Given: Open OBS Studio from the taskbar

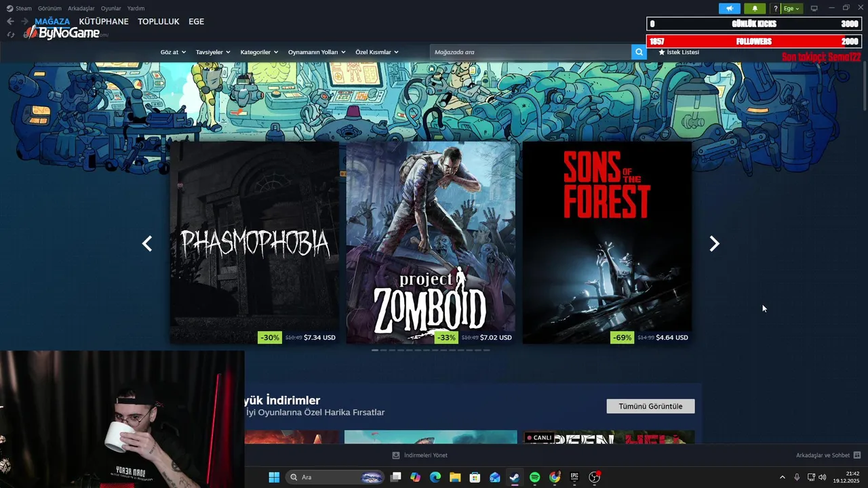Looking at the screenshot, I should [595, 477].
